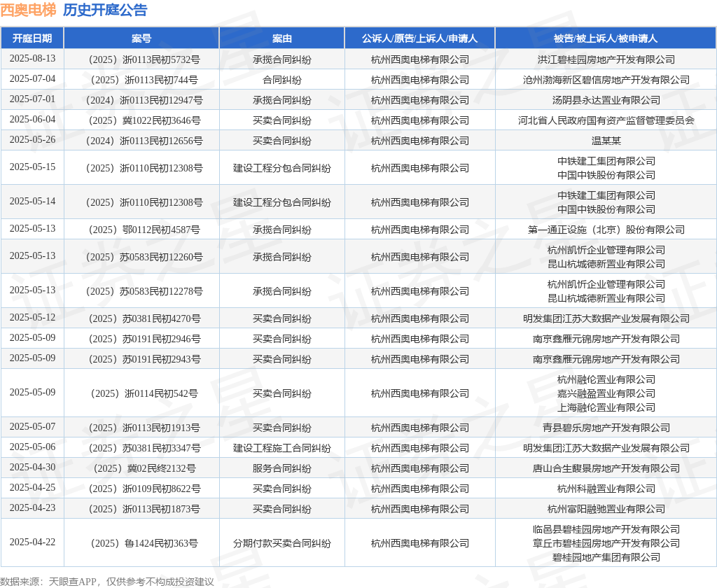Select date cell 2025-05-26
Screen dimensions: 717x588
[x=32, y=139]
